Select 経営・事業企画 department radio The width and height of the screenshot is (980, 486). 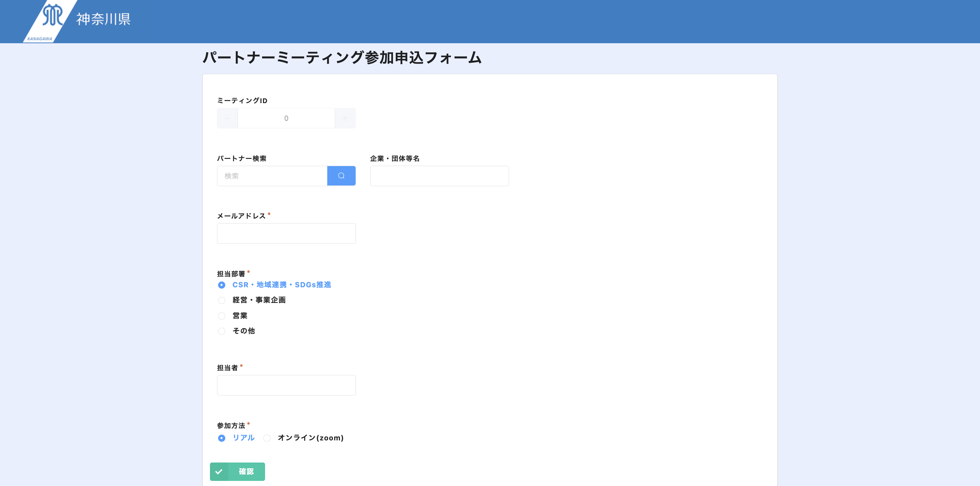tap(222, 300)
